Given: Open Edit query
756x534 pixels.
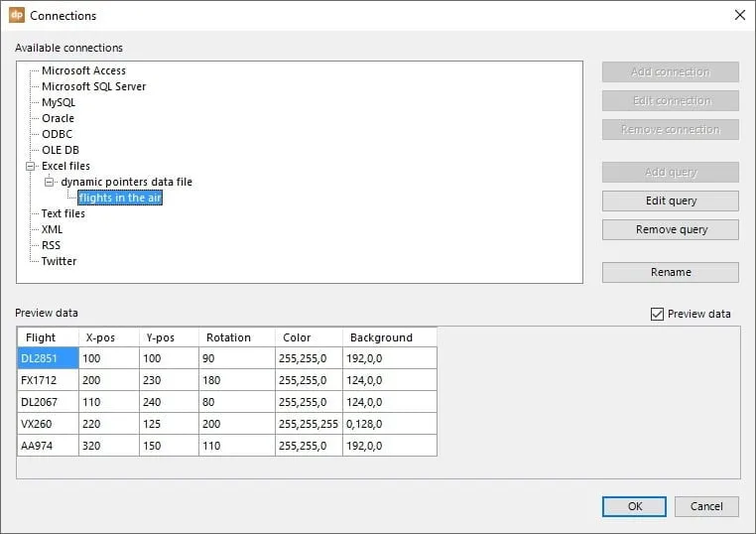Looking at the screenshot, I should (x=670, y=201).
